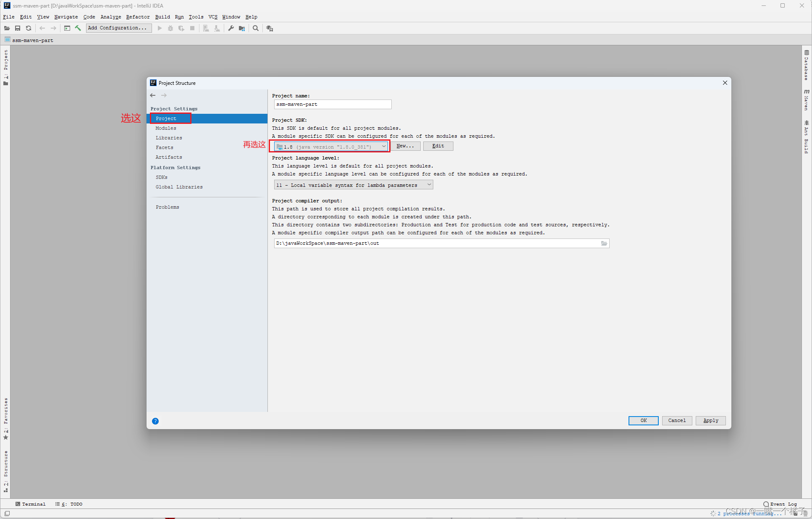Click the green Build Project hammer icon
Screen dimensions: 812x519
click(x=78, y=28)
